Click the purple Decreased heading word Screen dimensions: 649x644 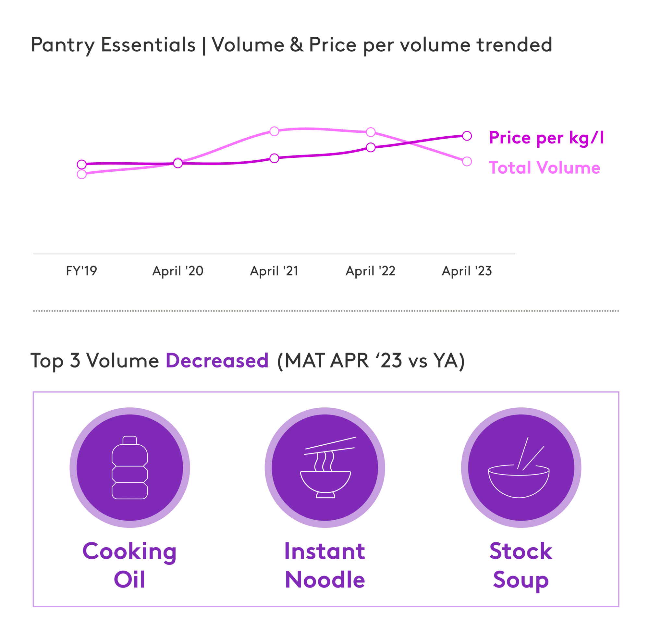(x=217, y=361)
